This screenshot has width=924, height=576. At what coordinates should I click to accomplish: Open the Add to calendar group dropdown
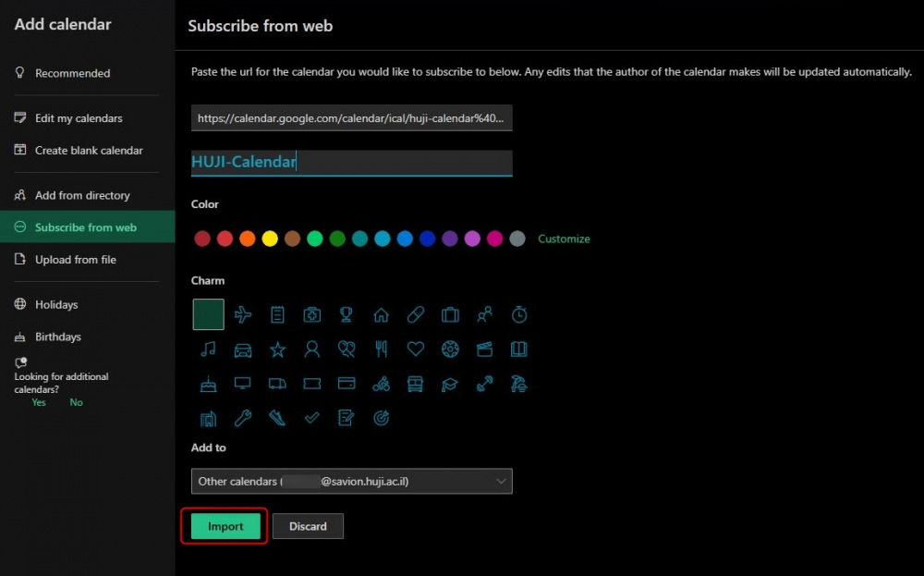click(351, 482)
